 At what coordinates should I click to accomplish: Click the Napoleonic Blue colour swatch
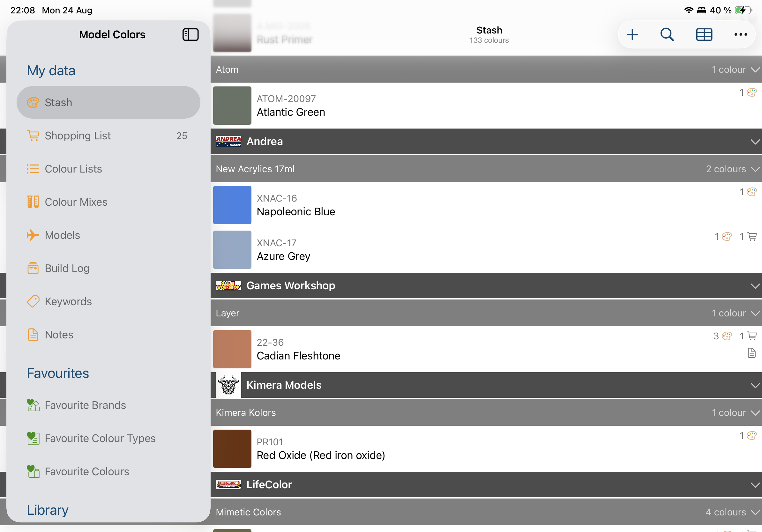[x=232, y=205]
